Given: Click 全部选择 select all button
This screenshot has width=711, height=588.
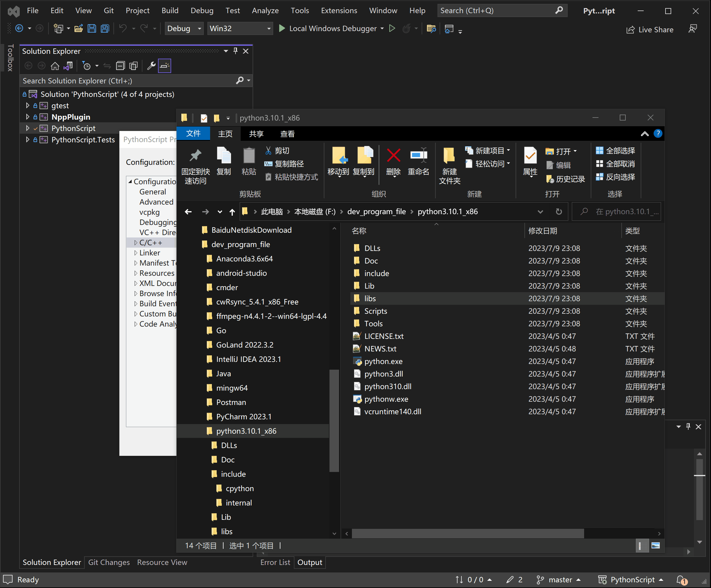Looking at the screenshot, I should (615, 150).
